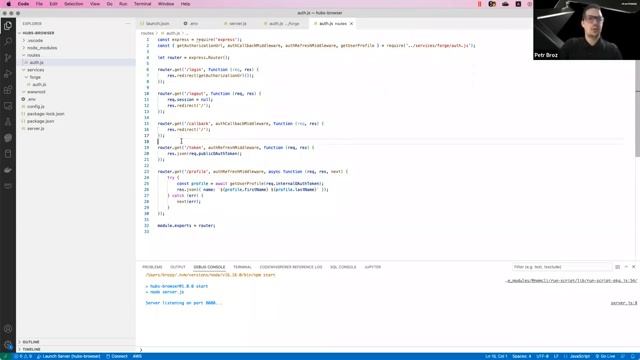
Task: Click the debug console filter input
Action: pyautogui.click(x=562, y=267)
